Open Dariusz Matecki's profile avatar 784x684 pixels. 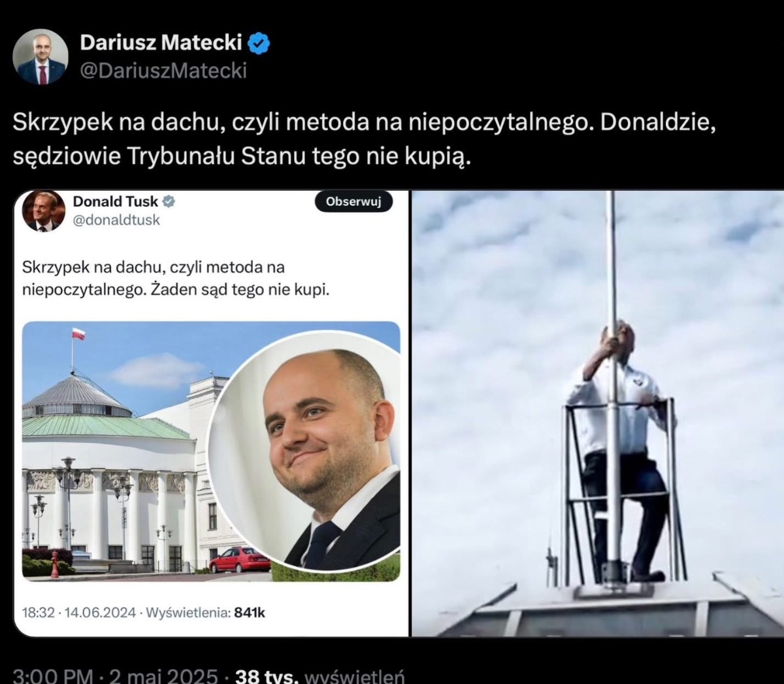coord(41,57)
